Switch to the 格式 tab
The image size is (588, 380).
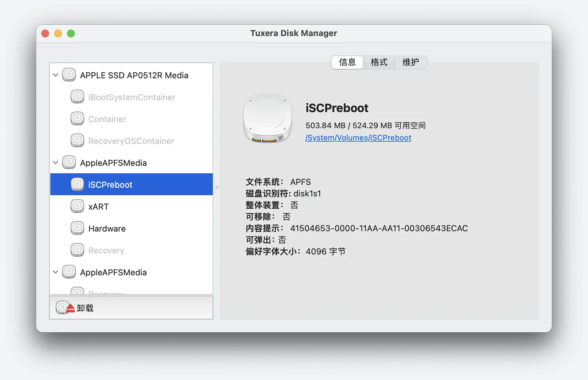(379, 62)
